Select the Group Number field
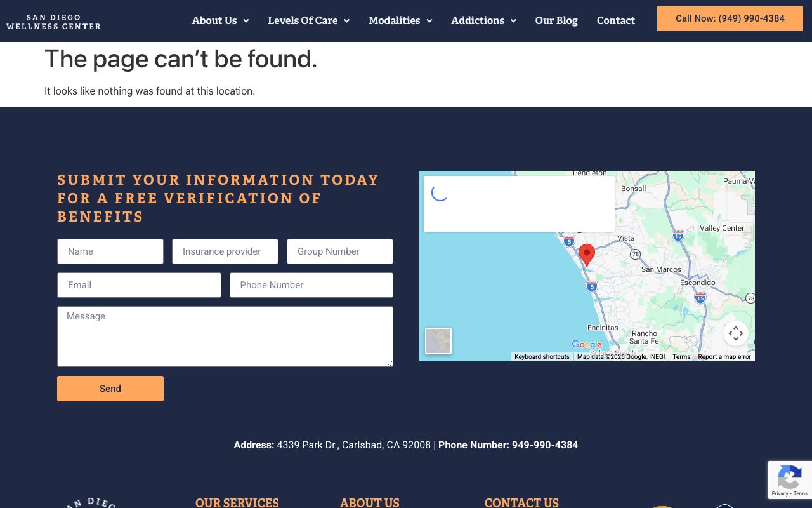The height and width of the screenshot is (508, 812). click(340, 251)
